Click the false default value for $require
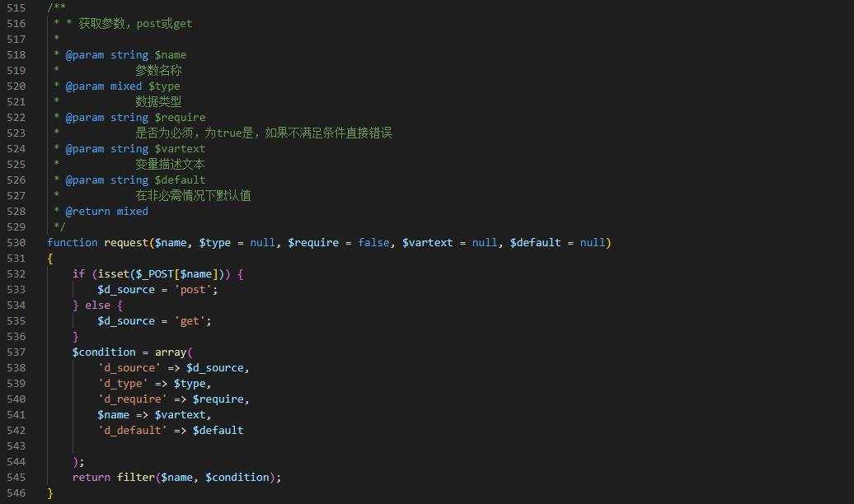 pyautogui.click(x=373, y=243)
